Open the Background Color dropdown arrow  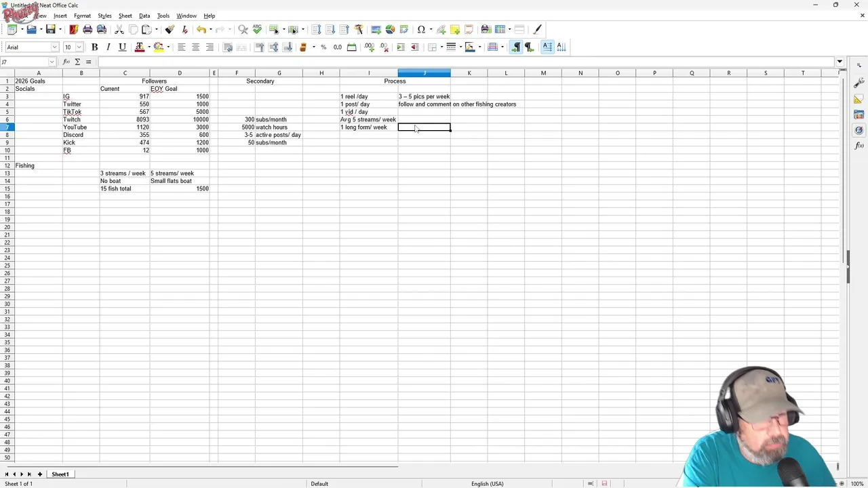(x=167, y=47)
